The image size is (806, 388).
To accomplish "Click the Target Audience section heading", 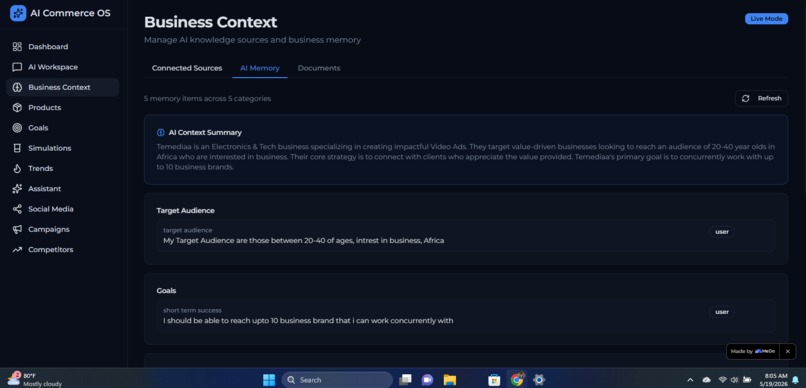I will (185, 211).
